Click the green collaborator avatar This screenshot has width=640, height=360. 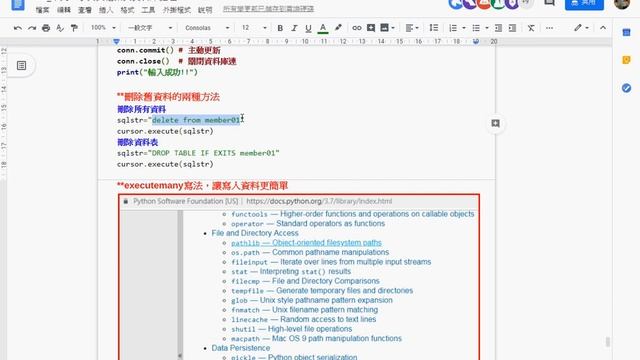point(498,3)
